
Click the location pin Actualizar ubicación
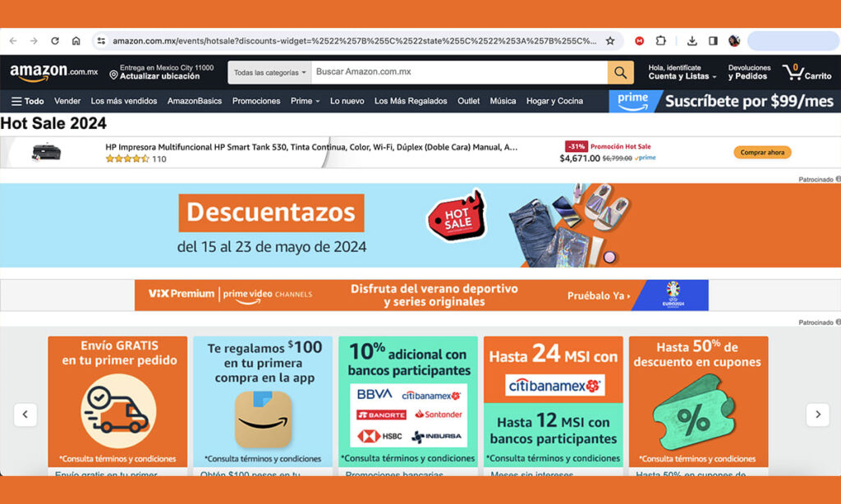click(x=113, y=75)
